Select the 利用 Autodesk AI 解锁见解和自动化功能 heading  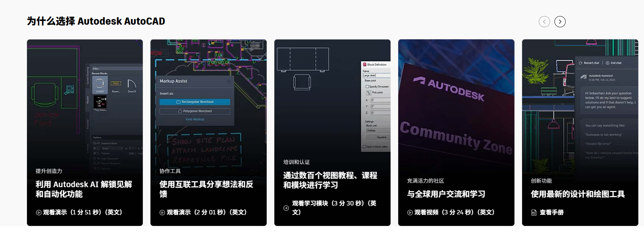coord(84,189)
